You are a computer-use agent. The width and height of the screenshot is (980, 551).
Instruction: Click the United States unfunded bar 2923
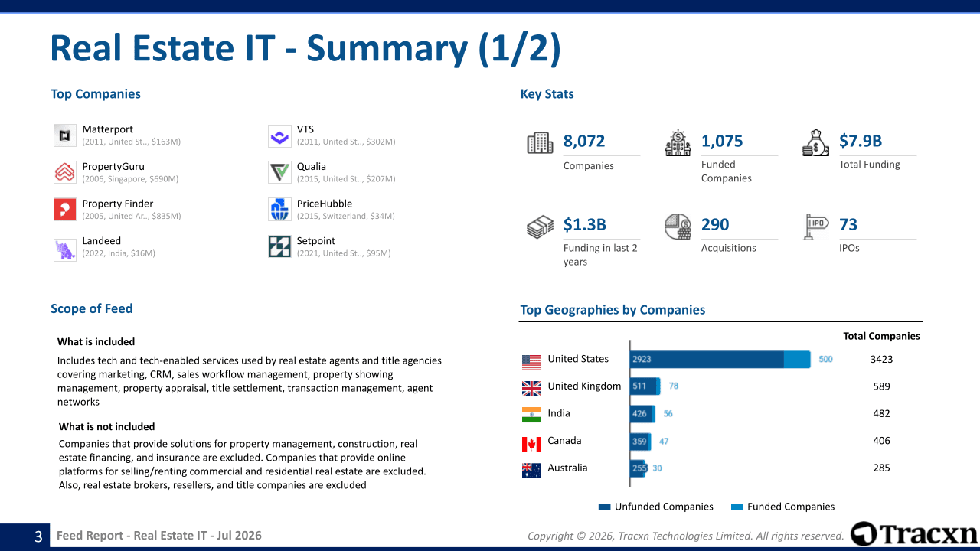click(707, 359)
